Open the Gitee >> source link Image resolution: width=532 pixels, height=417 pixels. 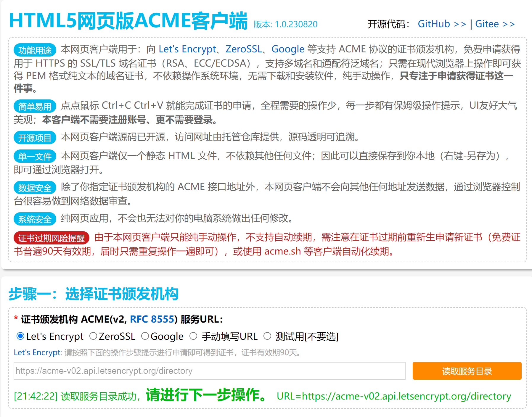[495, 24]
